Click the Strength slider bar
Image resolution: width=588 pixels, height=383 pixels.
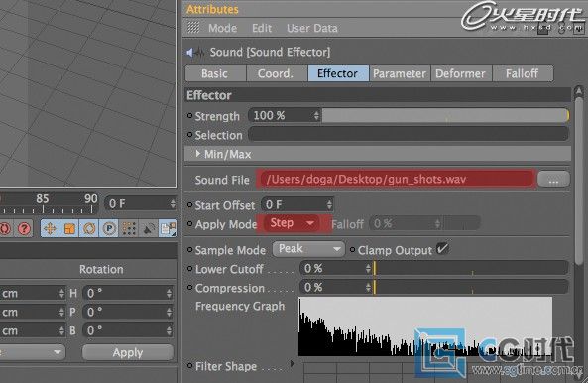tap(445, 115)
